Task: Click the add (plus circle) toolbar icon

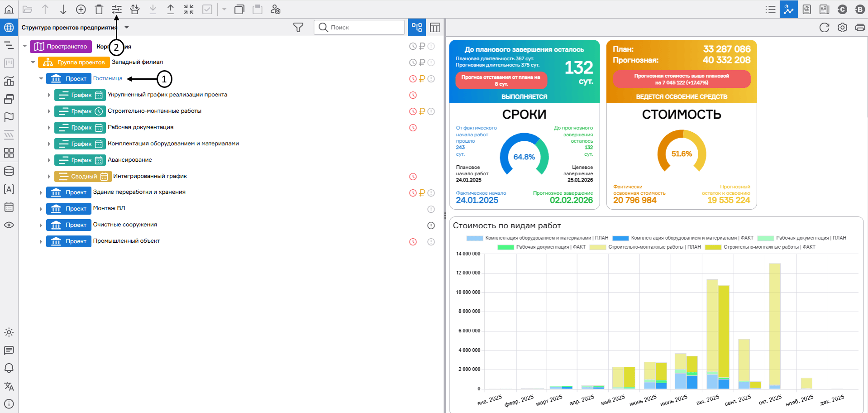Action: 81,9
